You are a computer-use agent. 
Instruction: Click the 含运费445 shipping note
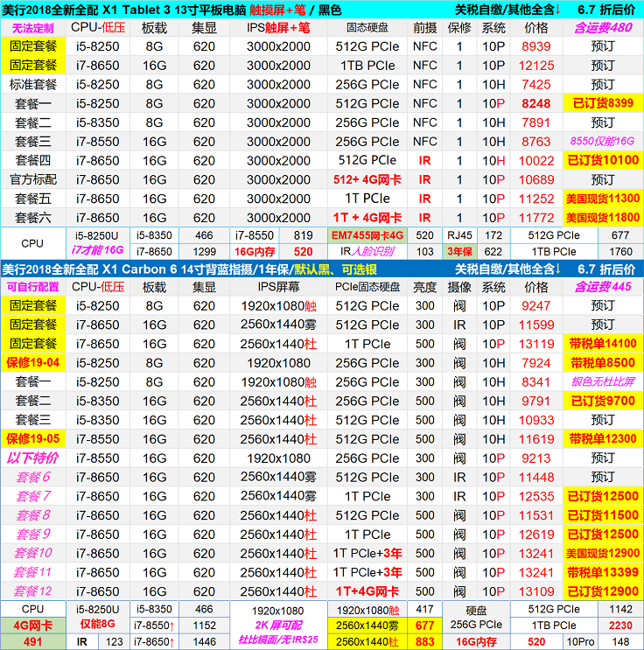click(x=603, y=286)
